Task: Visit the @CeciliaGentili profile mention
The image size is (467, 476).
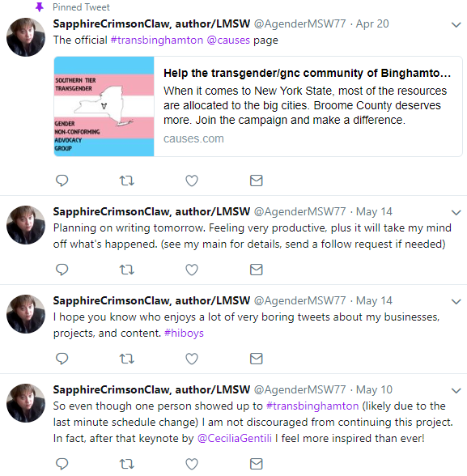Action: [235, 439]
